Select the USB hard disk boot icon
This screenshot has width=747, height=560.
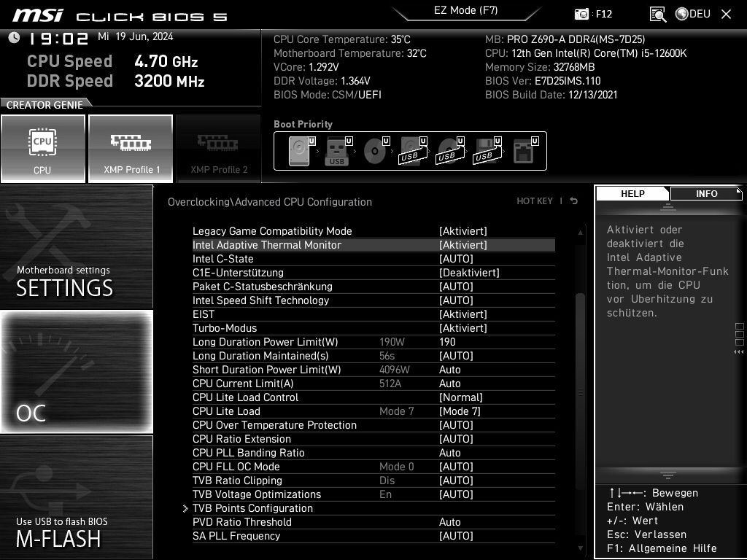pos(413,151)
